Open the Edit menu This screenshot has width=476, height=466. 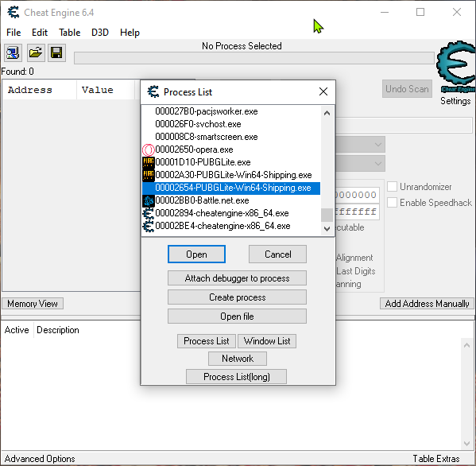click(x=40, y=33)
